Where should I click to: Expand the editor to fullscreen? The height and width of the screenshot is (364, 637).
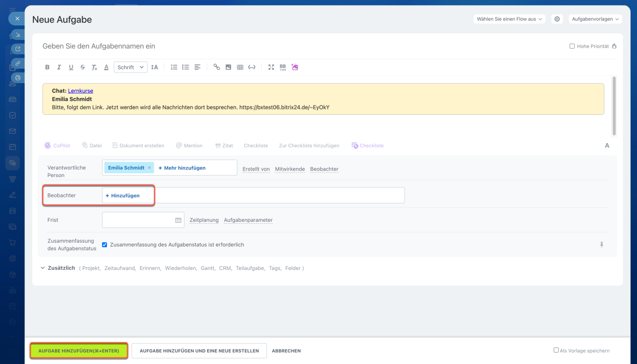coord(271,67)
